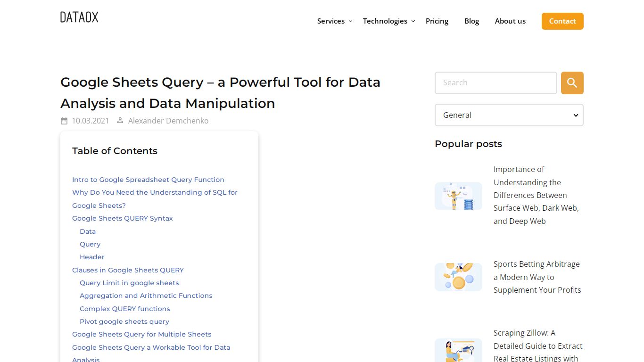Jump to Clauses in Google Sheets QUERY
644x362 pixels.
click(128, 270)
